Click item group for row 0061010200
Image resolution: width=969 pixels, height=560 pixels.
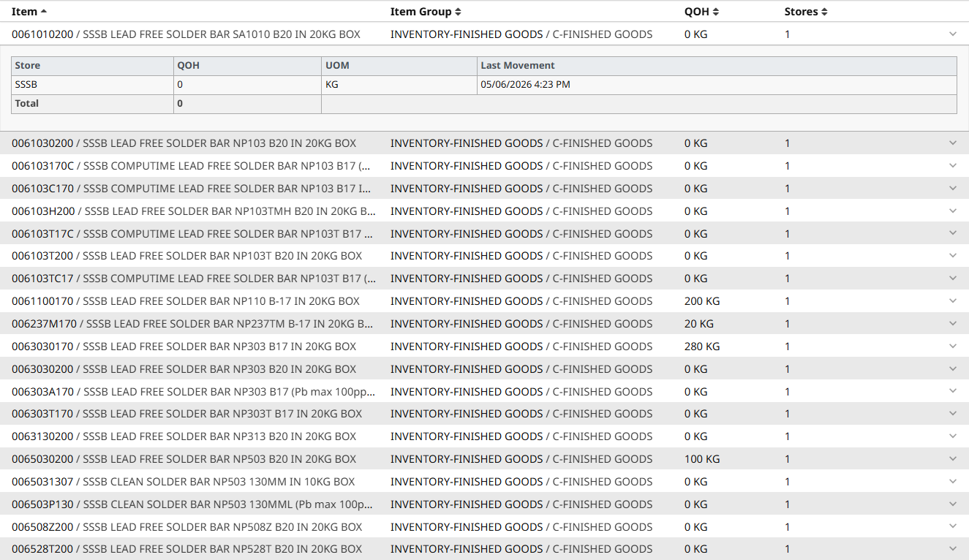click(x=521, y=34)
